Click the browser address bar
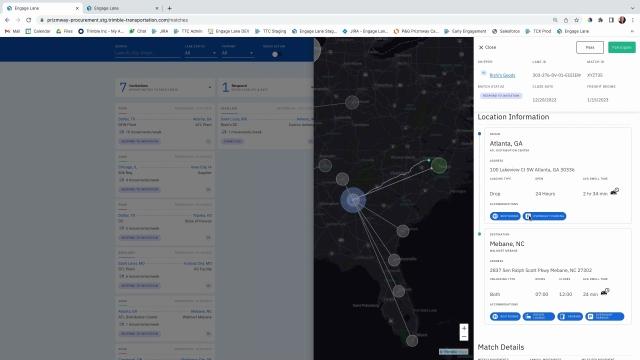The height and width of the screenshot is (360, 640). pyautogui.click(x=294, y=20)
